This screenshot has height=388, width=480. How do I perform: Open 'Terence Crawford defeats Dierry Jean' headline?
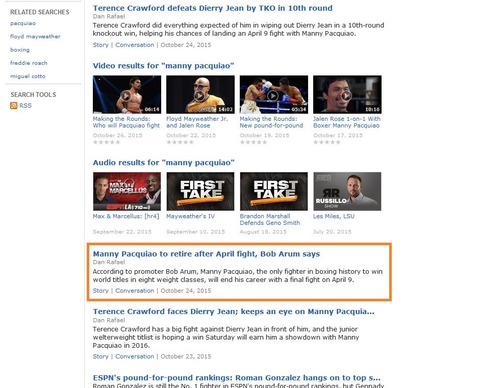[x=213, y=8]
